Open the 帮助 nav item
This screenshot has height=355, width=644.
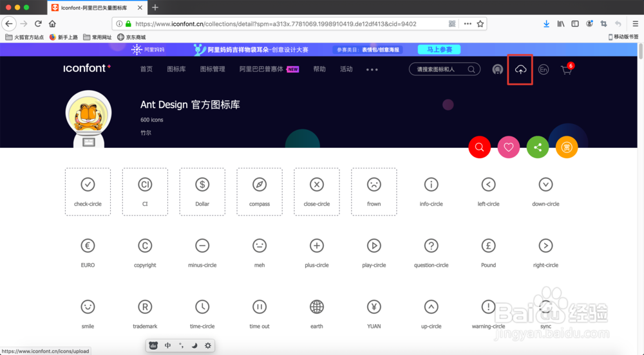pos(319,69)
